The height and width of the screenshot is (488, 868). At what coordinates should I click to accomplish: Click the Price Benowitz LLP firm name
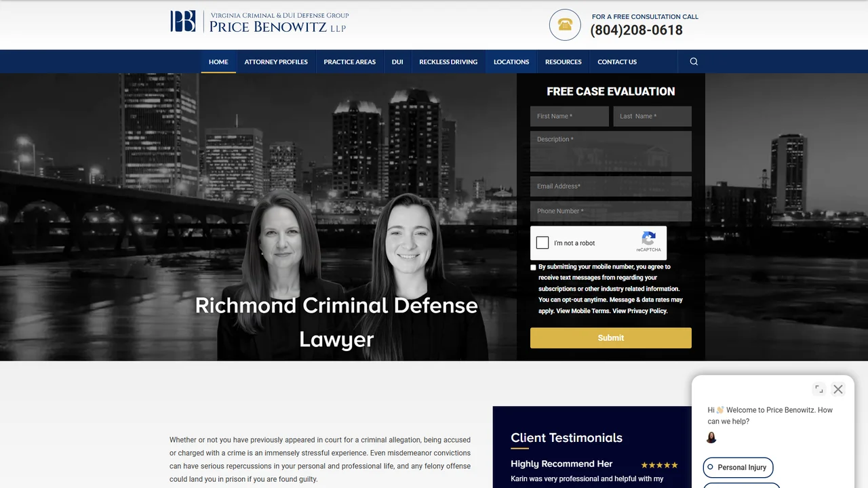pos(277,27)
